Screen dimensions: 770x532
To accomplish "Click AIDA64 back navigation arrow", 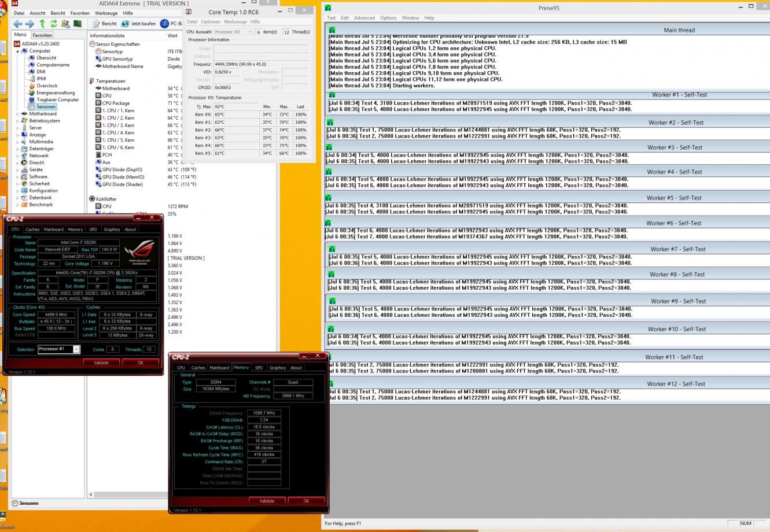I will tap(18, 24).
